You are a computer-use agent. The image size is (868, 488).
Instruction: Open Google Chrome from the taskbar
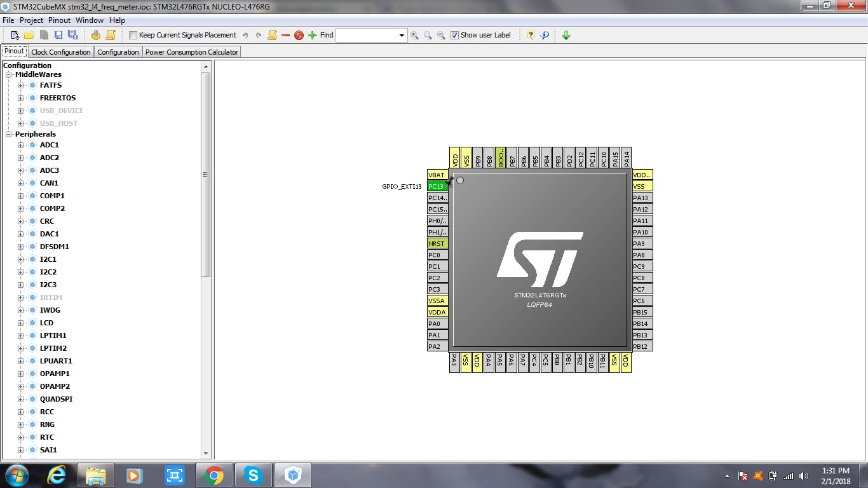pos(214,475)
